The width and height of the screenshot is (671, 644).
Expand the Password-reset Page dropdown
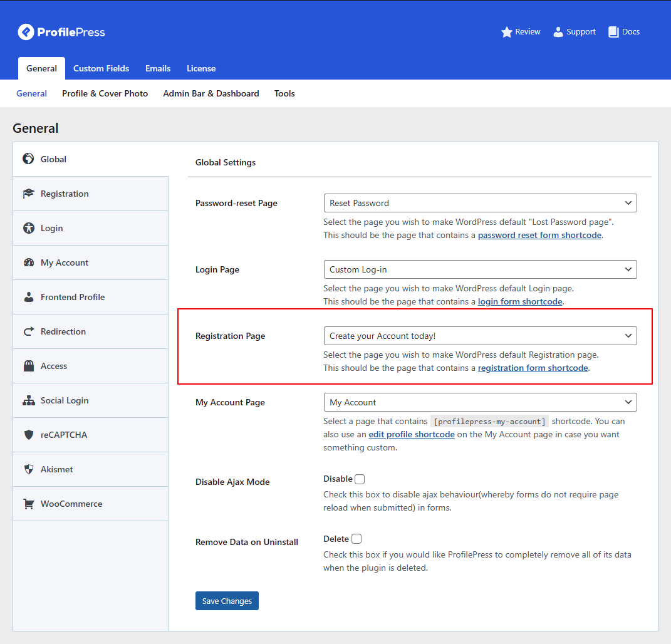[x=480, y=203]
